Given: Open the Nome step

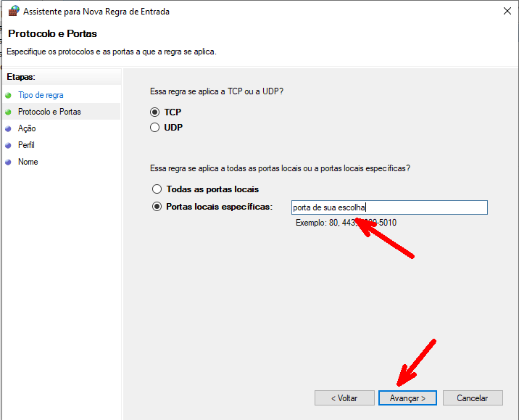Looking at the screenshot, I should (x=28, y=162).
